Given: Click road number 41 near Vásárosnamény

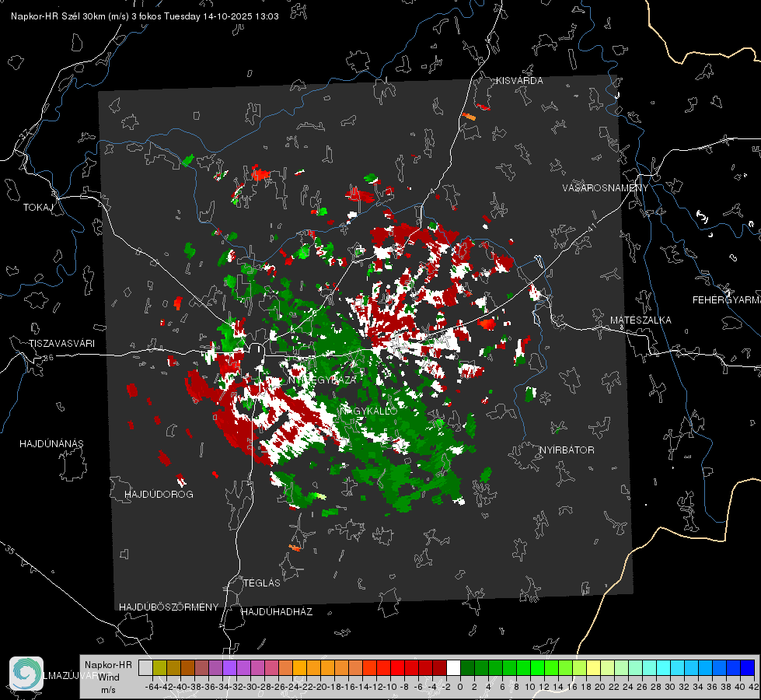Looking at the screenshot, I should (x=591, y=226).
